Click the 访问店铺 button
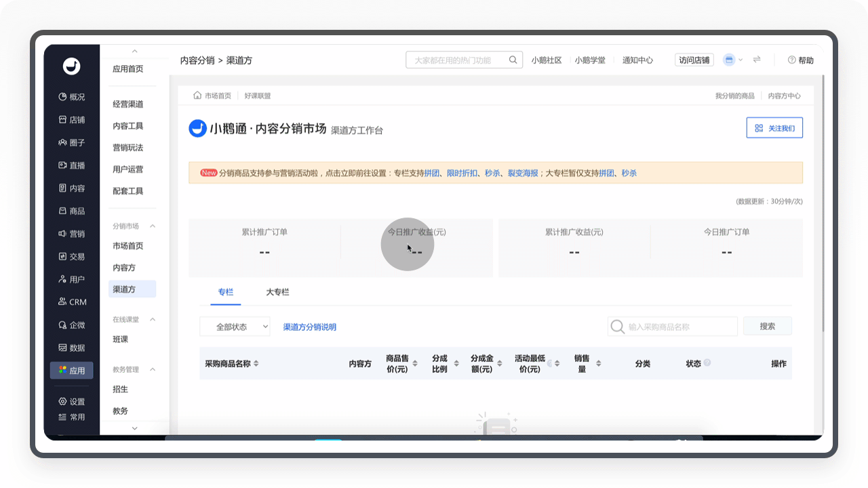Screen dimensions: 868x488 [x=694, y=60]
